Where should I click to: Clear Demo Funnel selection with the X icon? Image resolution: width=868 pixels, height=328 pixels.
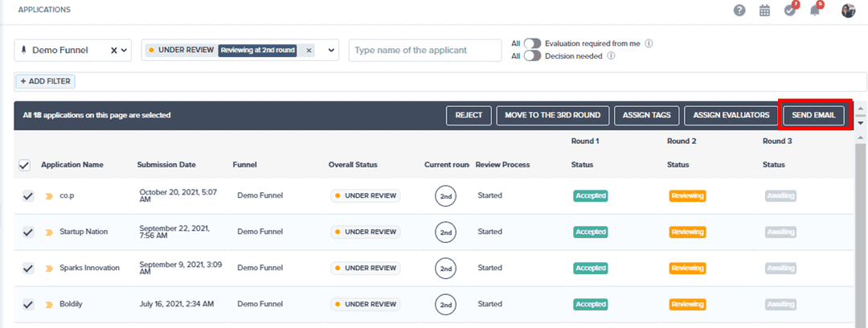[114, 50]
